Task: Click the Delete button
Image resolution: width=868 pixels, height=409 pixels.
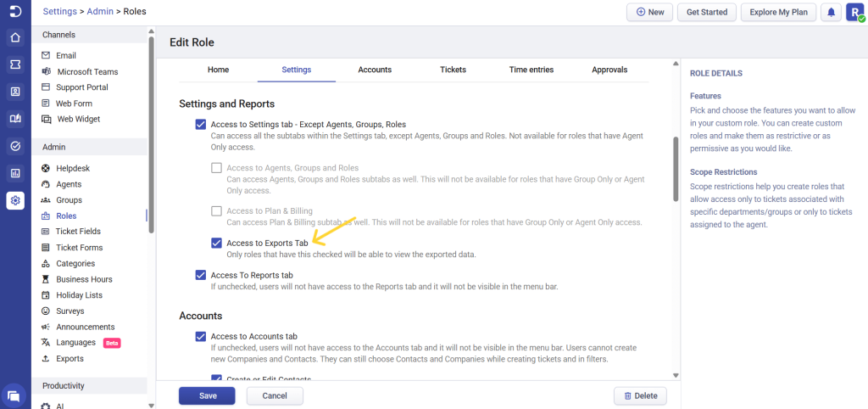Action: click(640, 395)
